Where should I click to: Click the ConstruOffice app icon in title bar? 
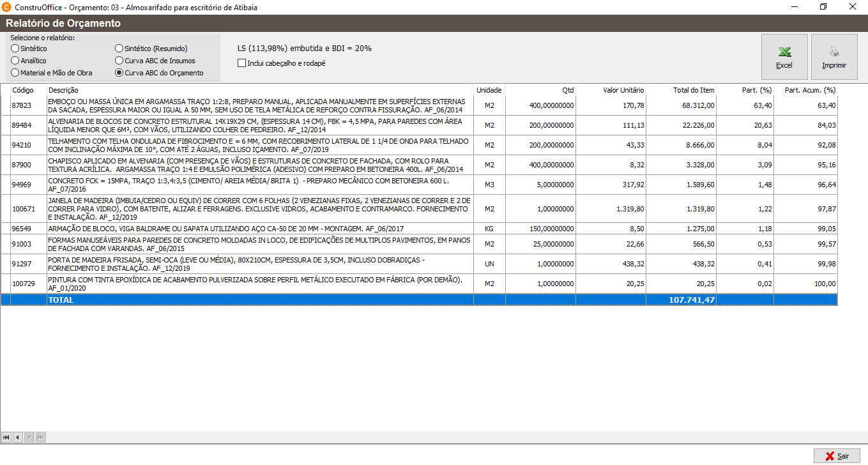pyautogui.click(x=8, y=7)
